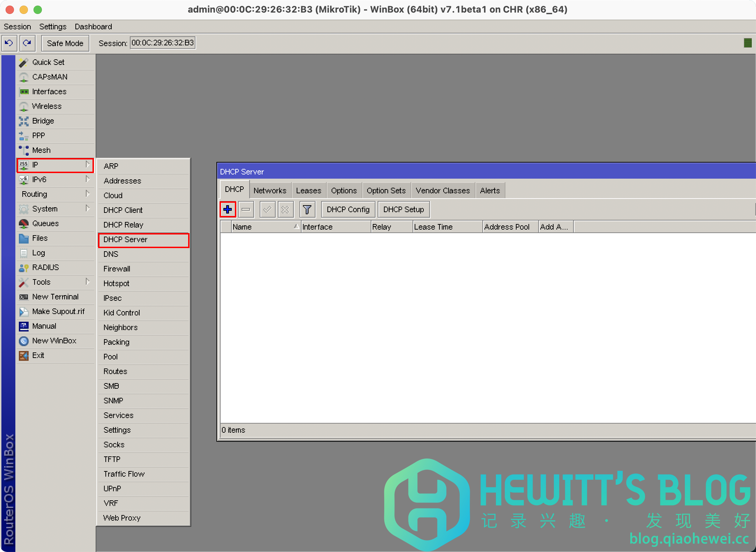Click the minus remove icon
This screenshot has height=552, width=756.
click(x=246, y=209)
